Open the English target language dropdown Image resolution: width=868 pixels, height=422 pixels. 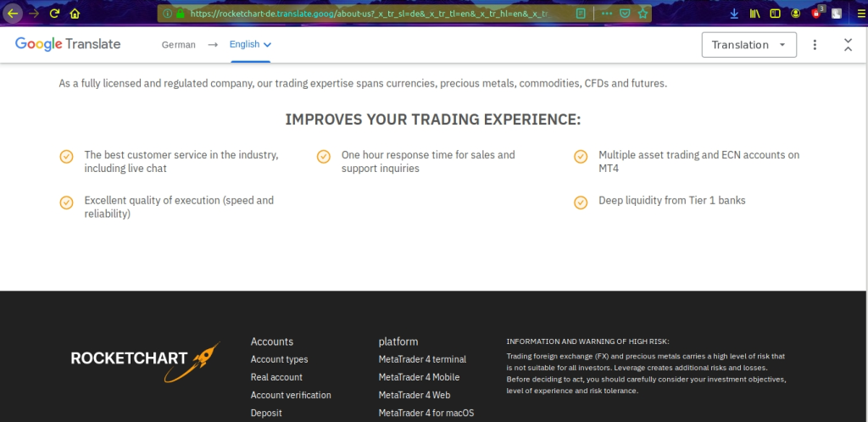250,44
